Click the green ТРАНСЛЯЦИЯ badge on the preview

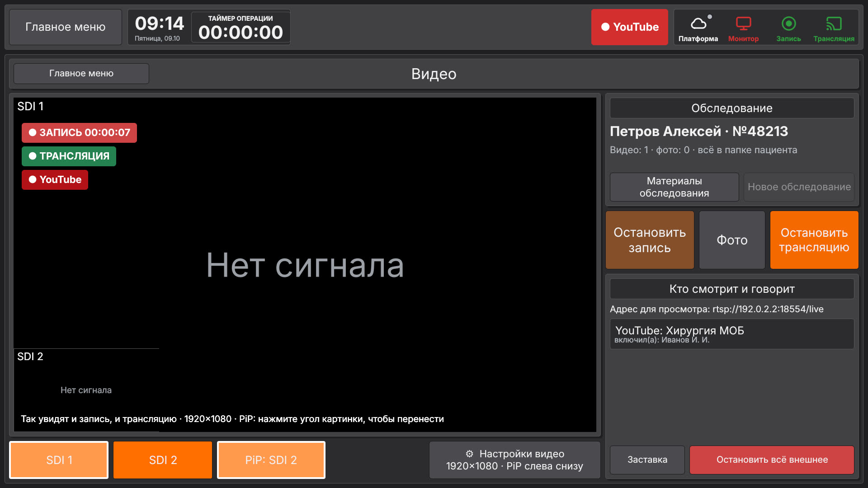pyautogui.click(x=69, y=156)
